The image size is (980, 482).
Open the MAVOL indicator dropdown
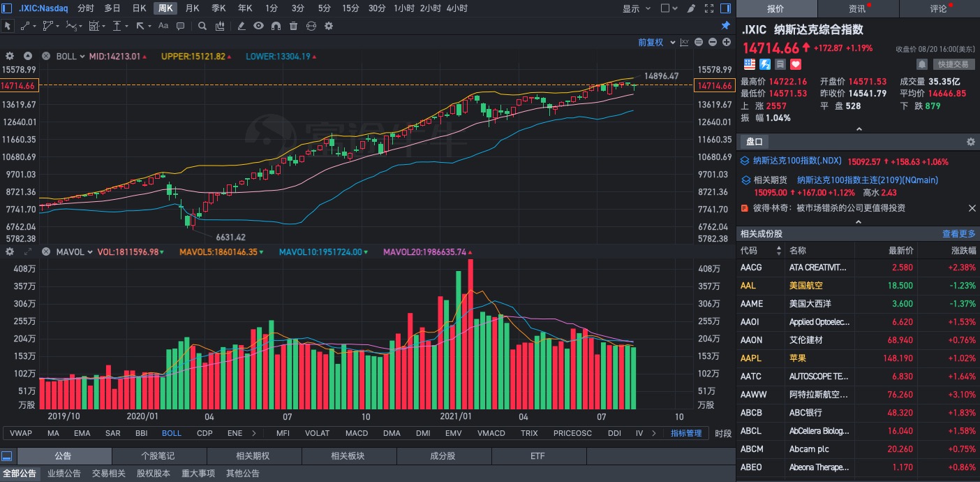pos(72,252)
